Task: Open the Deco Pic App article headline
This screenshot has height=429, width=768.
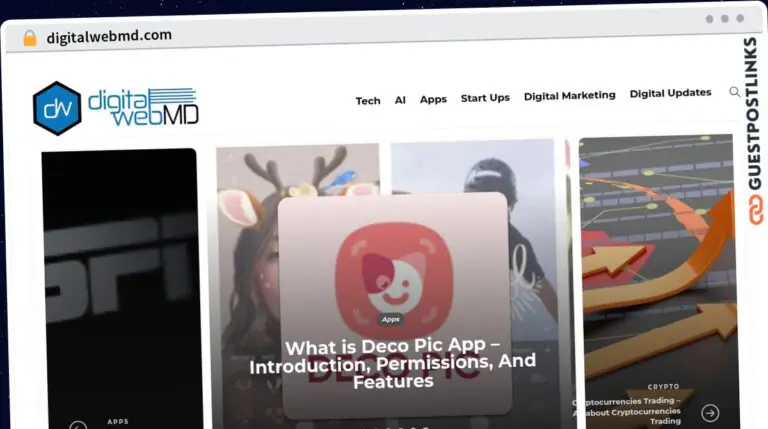Action: [x=392, y=363]
